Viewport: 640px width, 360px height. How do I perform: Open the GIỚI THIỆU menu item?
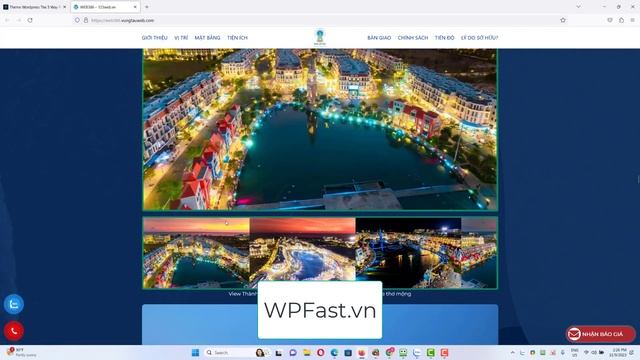155,38
